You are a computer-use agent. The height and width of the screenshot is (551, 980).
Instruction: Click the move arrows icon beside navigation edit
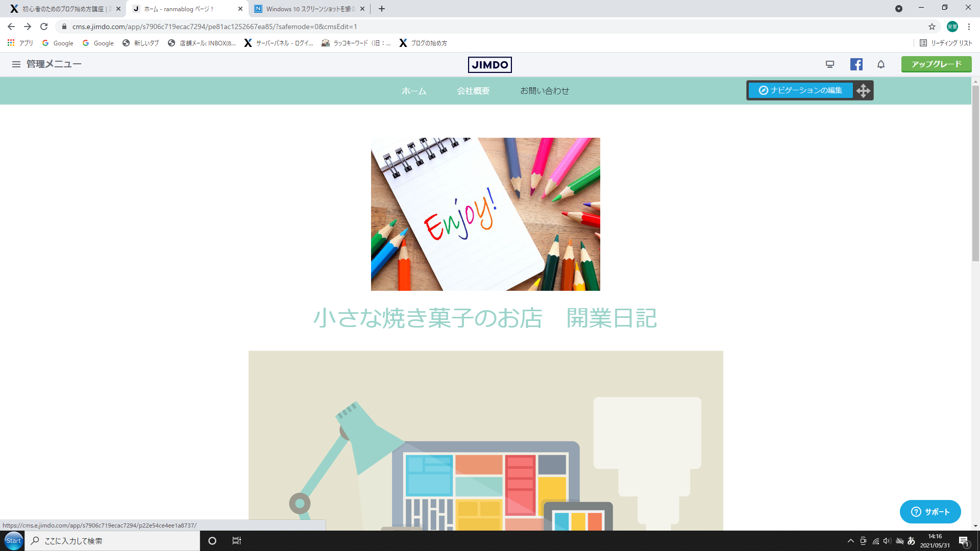[x=863, y=91]
